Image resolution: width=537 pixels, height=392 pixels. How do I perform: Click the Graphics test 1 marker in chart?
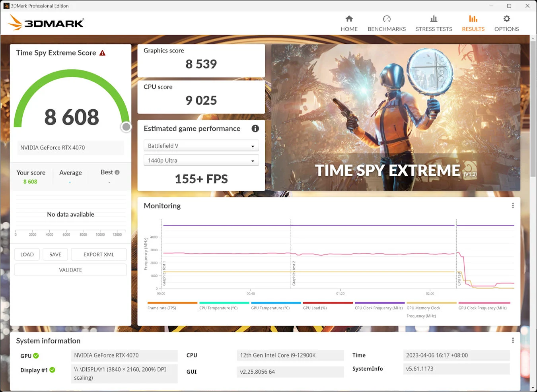(164, 274)
